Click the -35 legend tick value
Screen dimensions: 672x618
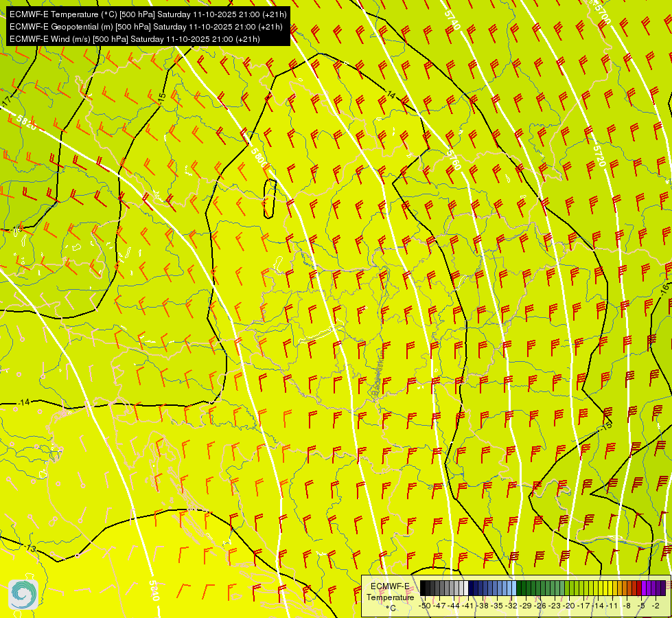[497, 606]
